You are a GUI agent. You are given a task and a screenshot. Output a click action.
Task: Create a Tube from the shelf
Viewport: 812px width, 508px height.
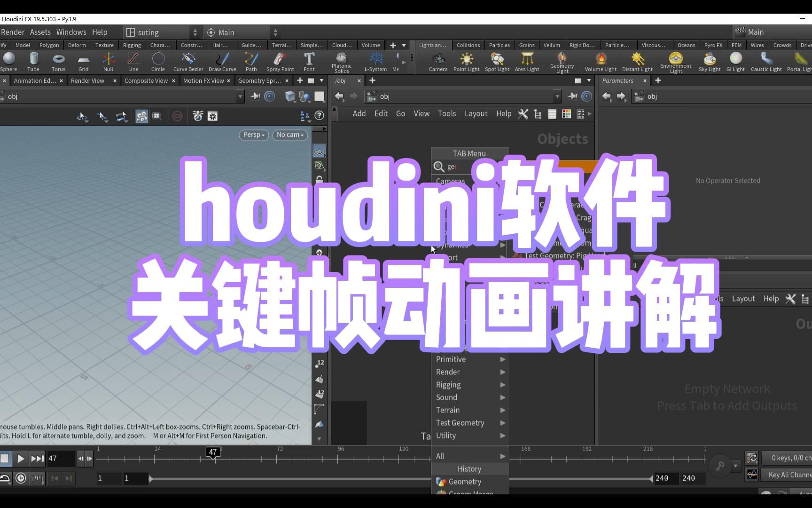33,62
